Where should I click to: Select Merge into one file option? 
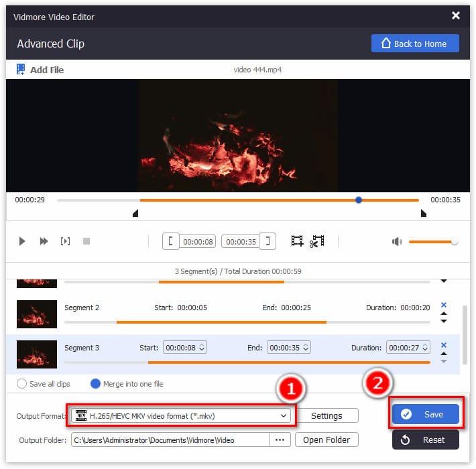(95, 384)
